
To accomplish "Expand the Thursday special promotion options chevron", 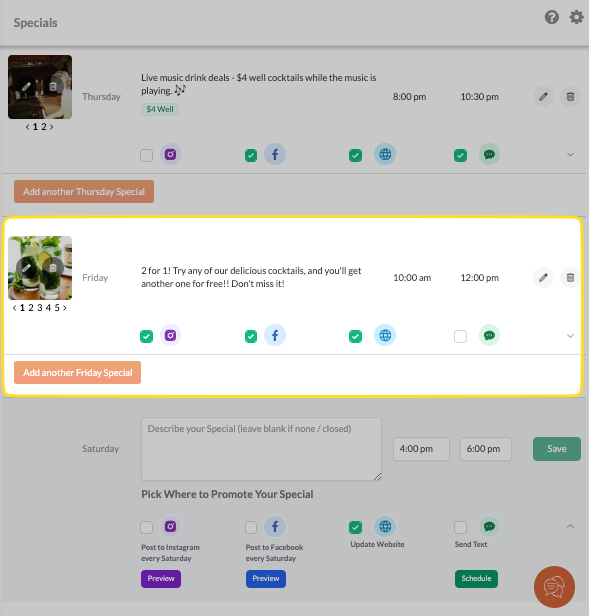I will [570, 155].
